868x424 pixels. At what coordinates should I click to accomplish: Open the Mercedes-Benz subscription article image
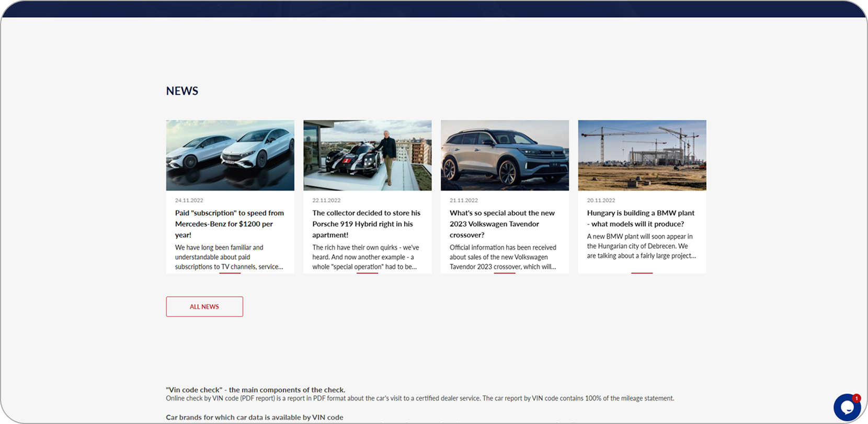point(230,155)
